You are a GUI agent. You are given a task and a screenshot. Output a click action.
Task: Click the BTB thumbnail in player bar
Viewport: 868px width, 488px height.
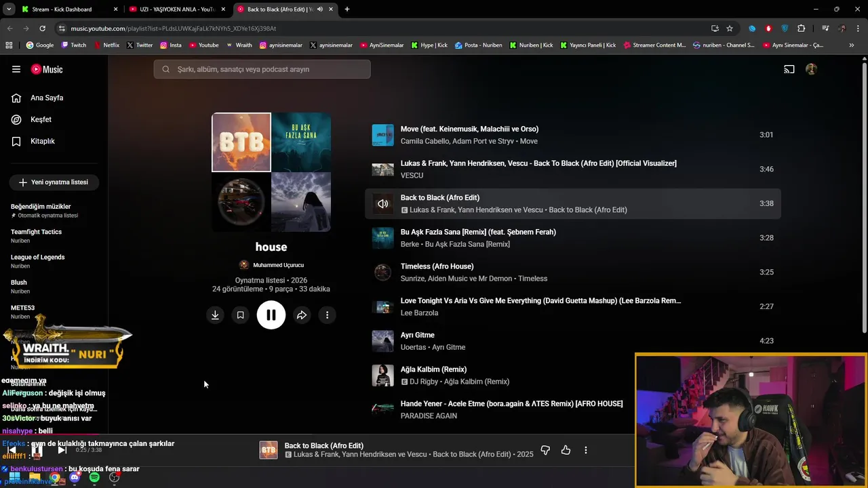[x=269, y=450]
